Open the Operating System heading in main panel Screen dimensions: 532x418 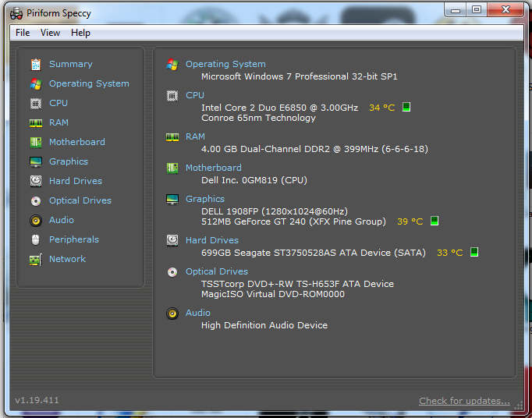tap(225, 64)
